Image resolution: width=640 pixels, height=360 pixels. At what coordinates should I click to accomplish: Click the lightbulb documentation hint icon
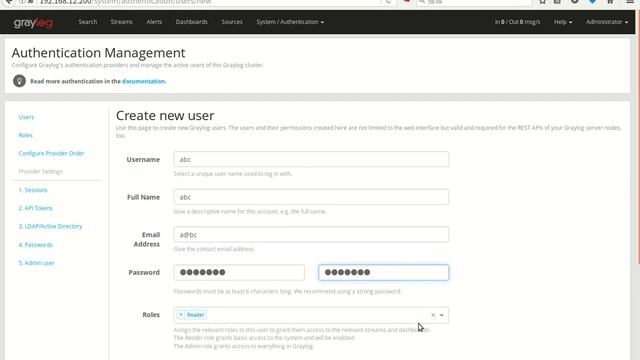19,81
